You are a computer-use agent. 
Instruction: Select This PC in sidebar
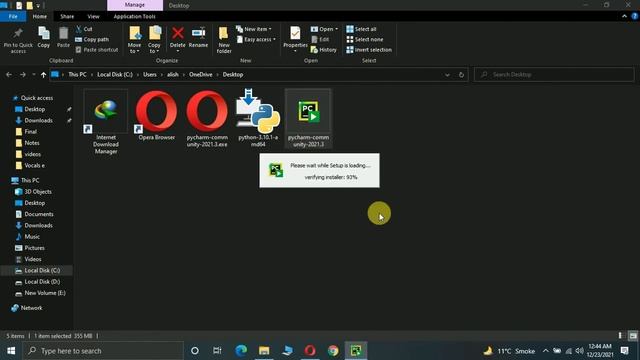[30, 180]
